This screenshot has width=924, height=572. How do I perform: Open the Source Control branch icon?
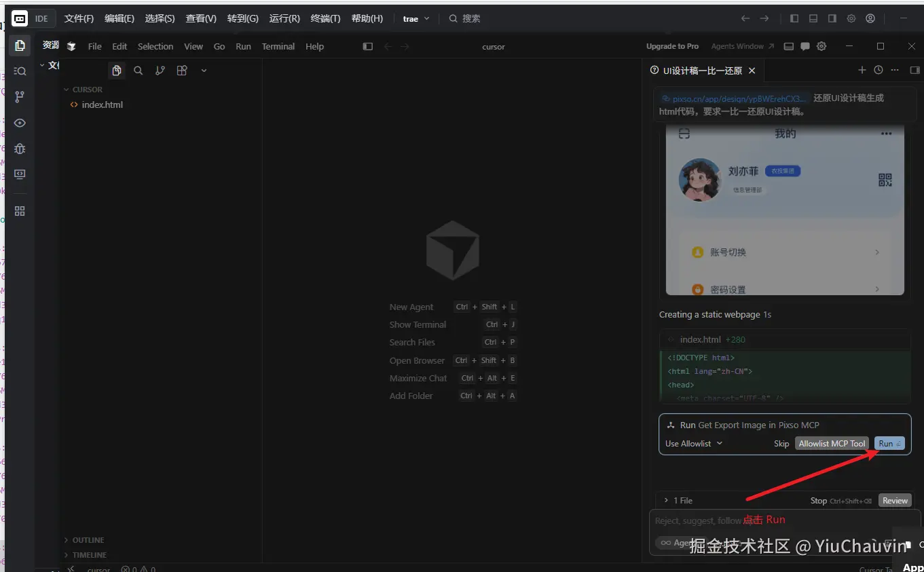click(19, 96)
